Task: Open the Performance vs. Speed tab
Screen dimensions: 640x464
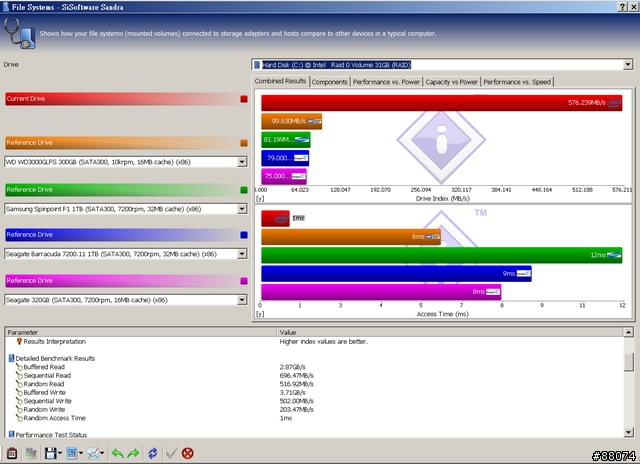Action: (x=517, y=82)
